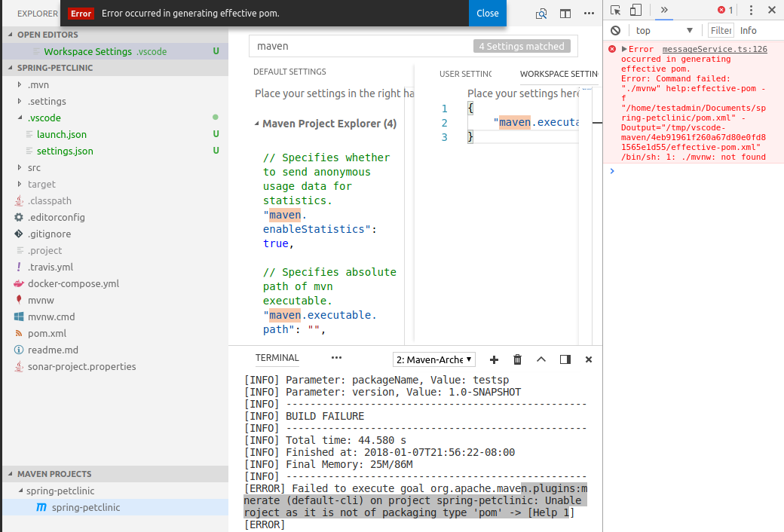Toggle the device toolbar icon in DevTools
784x532 pixels.
tap(634, 10)
